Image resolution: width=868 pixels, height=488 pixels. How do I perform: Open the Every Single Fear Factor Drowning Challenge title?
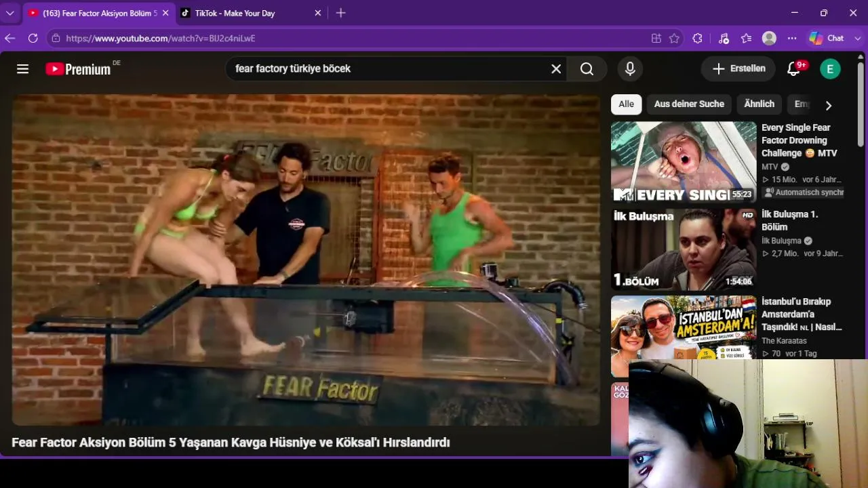click(x=800, y=140)
